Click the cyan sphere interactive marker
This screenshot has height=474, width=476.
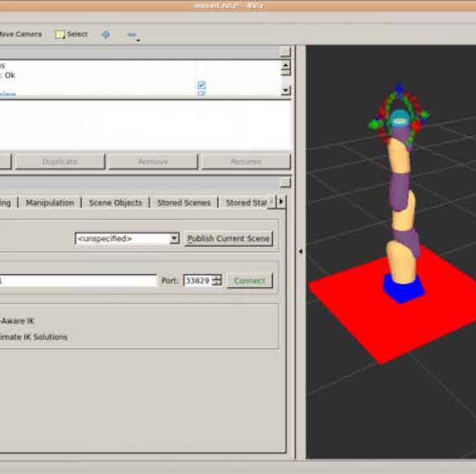[400, 121]
